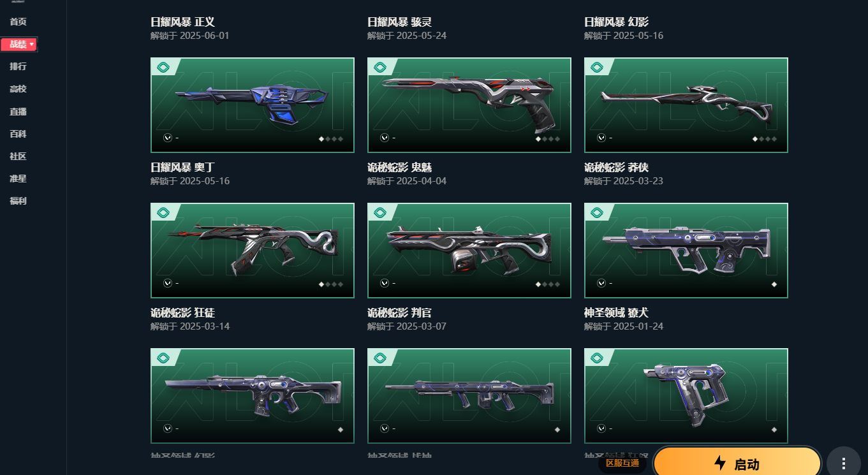Image resolution: width=868 pixels, height=475 pixels.
Task: Click the upgrade level diamonds on 诡秘蛇影 判官 card
Action: click(557, 430)
